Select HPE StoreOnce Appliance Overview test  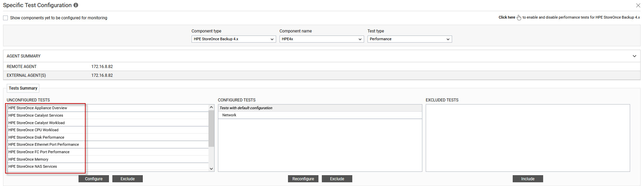tap(108, 108)
